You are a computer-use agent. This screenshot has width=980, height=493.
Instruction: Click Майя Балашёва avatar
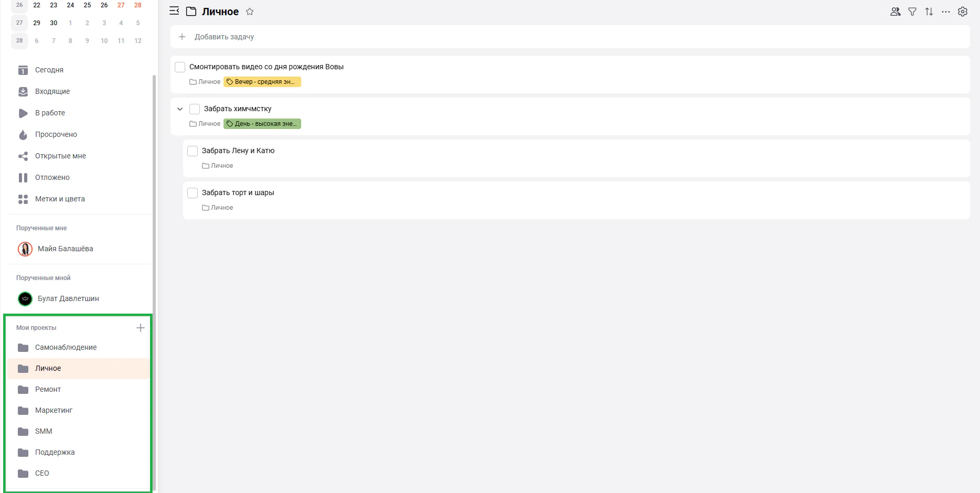[25, 249]
